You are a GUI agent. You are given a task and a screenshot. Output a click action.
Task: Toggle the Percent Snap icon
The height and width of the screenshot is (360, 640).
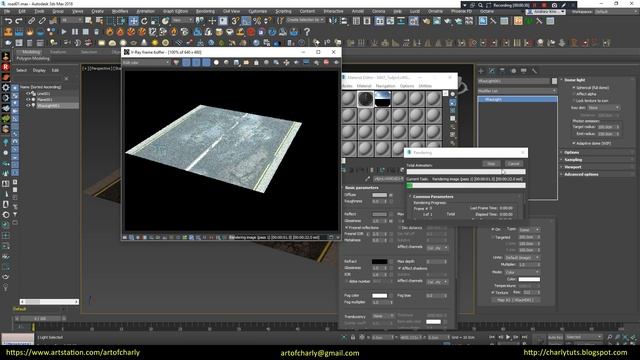tap(257, 20)
